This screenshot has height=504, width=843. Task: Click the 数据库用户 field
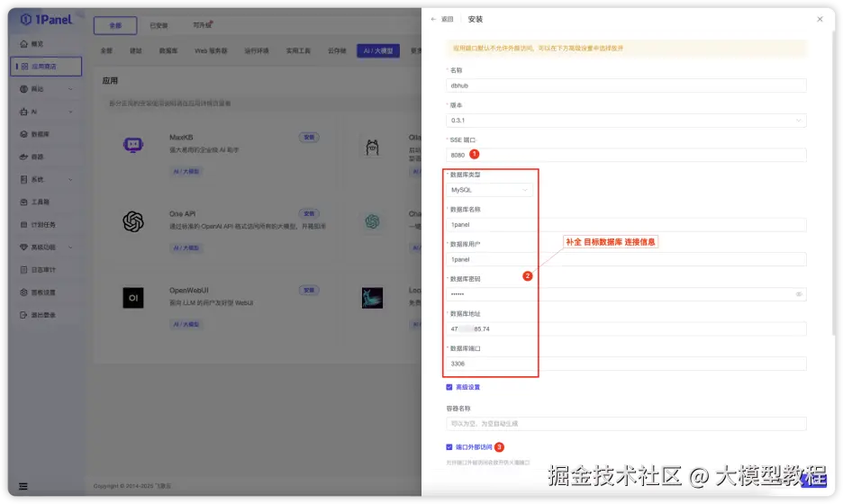[626, 259]
